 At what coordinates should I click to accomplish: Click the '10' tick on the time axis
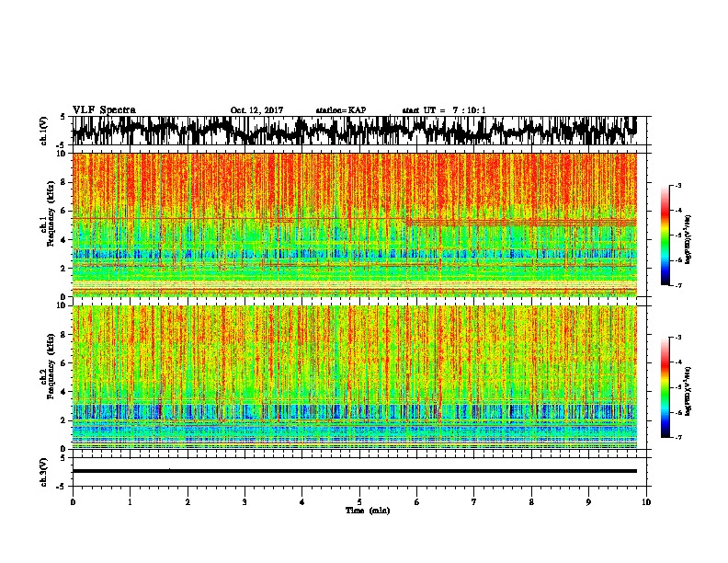click(x=646, y=502)
